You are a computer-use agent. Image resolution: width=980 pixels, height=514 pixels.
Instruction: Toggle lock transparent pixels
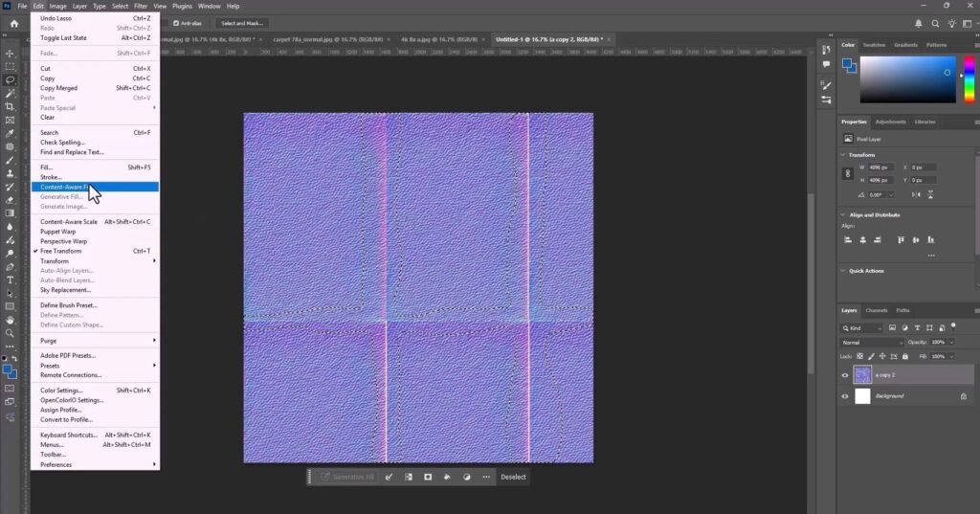pos(860,356)
